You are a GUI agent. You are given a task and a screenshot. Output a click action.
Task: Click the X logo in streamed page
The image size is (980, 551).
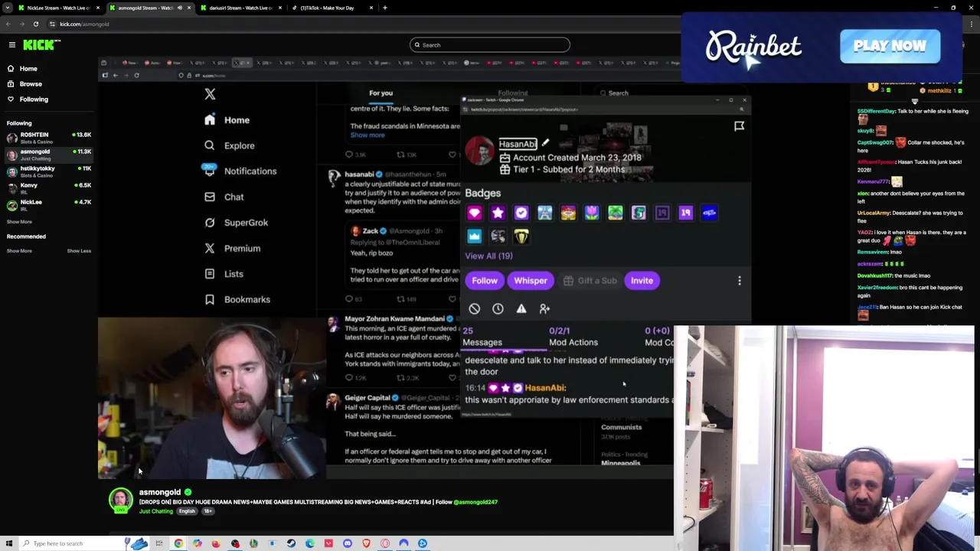(210, 94)
